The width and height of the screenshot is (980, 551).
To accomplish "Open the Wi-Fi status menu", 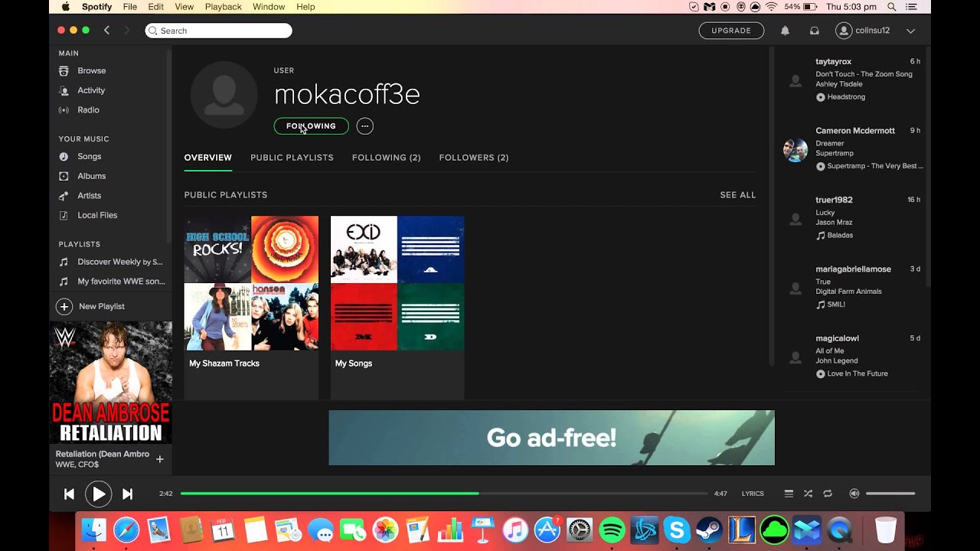I will [772, 7].
